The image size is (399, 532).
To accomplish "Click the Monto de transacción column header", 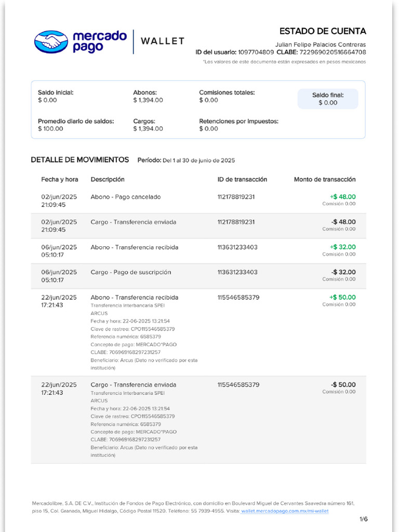I will pyautogui.click(x=325, y=179).
